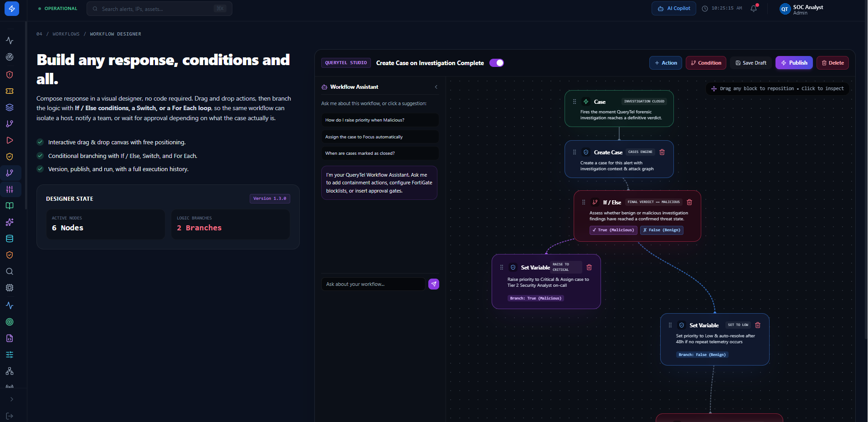Click the If / Else node trash icon
Image resolution: width=868 pixels, height=422 pixels.
pos(689,202)
